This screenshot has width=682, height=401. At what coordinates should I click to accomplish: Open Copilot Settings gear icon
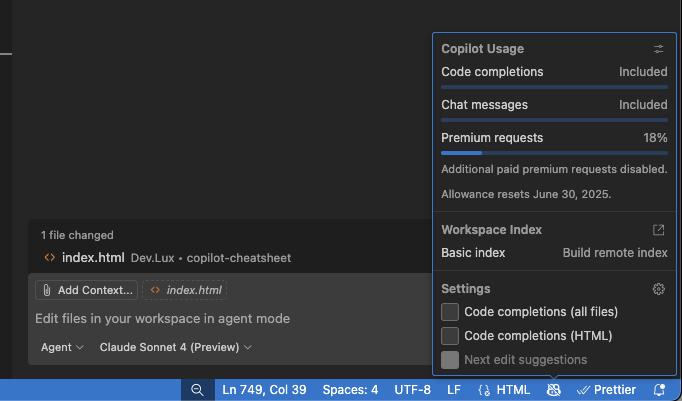coord(659,289)
